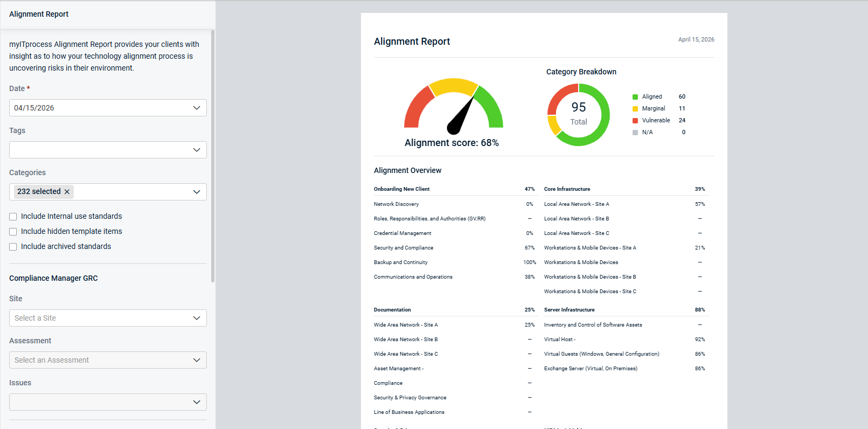Toggle Include archived standards checkbox
This screenshot has width=868, height=429.
[x=13, y=247]
